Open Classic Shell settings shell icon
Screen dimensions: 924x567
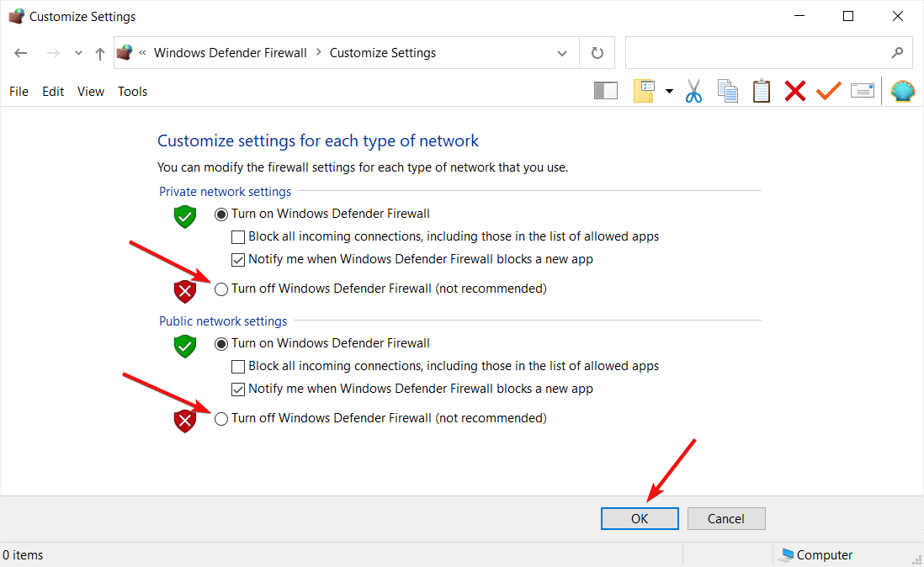tap(902, 91)
